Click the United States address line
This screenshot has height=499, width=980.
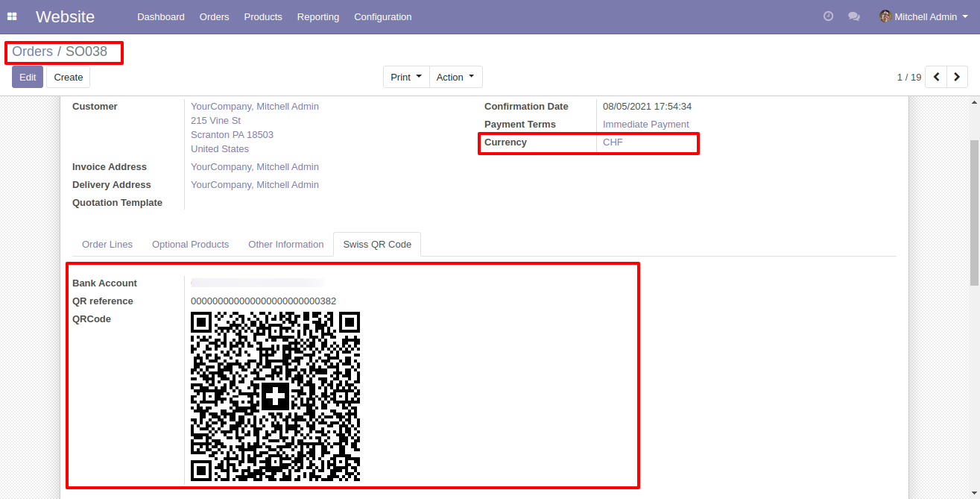[220, 149]
